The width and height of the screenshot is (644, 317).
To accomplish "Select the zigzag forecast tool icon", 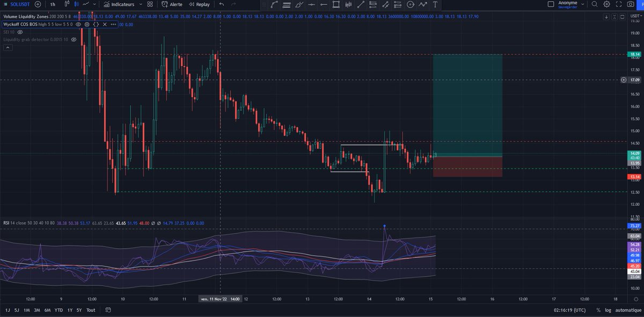I will click(x=423, y=4).
